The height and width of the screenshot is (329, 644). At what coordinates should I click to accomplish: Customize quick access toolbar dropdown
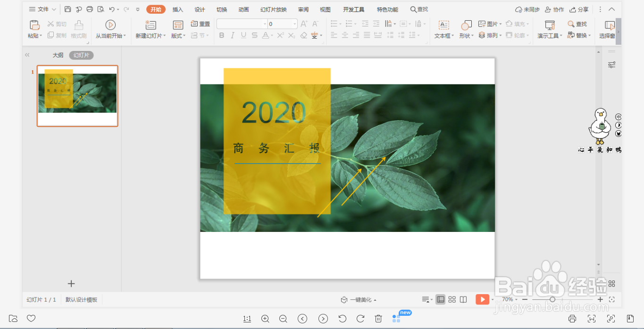pos(138,9)
